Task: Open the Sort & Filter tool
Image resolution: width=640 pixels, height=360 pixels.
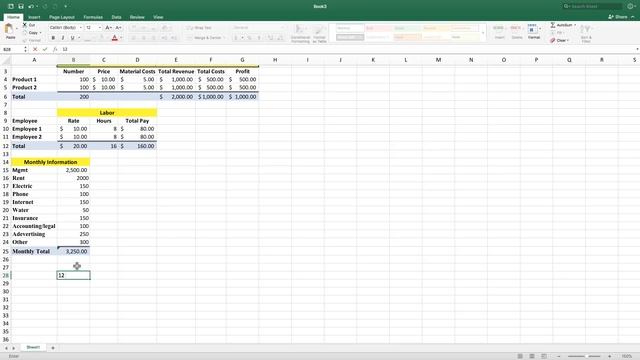Action: pyautogui.click(x=586, y=33)
